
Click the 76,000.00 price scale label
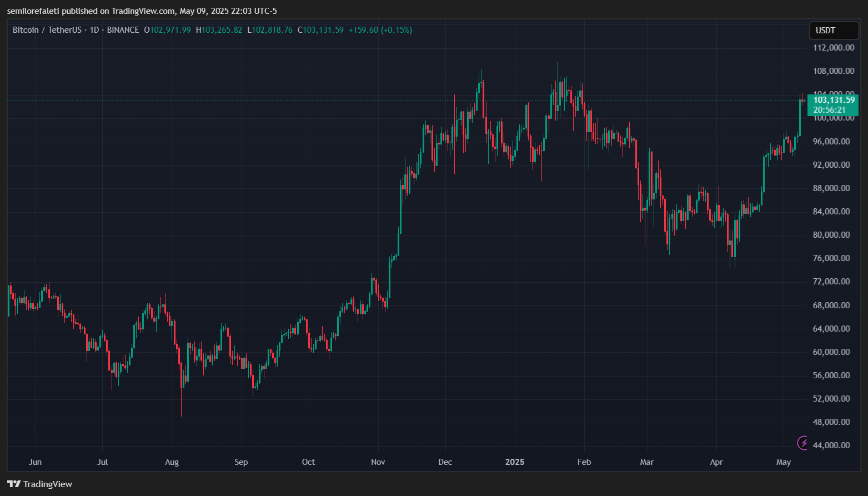(x=831, y=258)
